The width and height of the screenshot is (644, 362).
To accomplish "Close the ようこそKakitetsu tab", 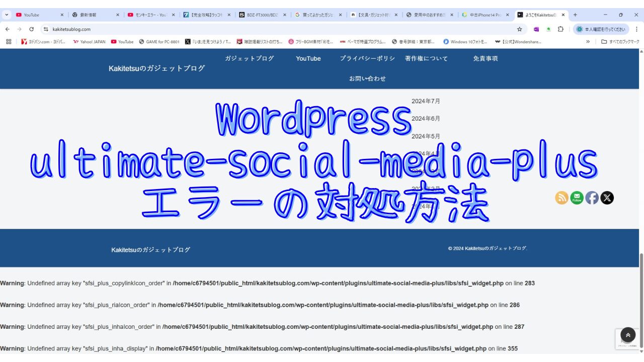I will 563,15.
